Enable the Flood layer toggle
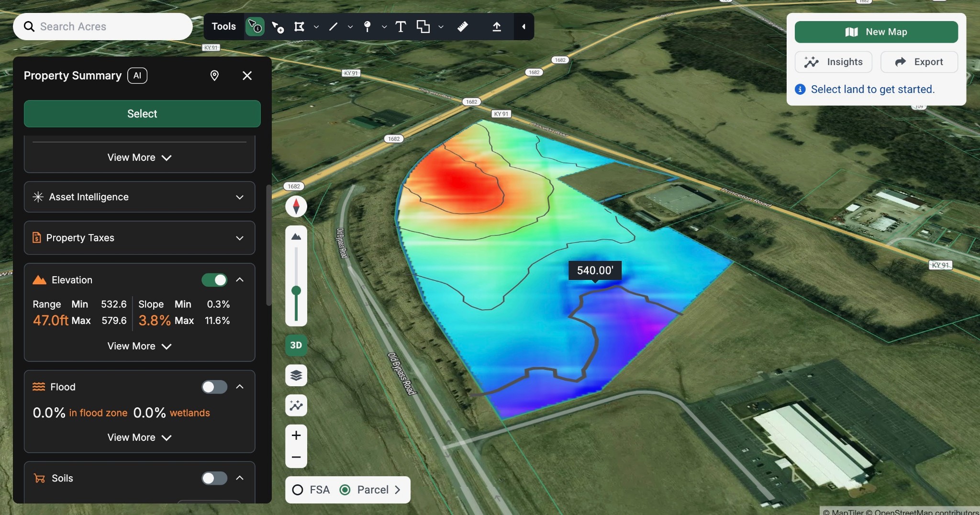 214,387
